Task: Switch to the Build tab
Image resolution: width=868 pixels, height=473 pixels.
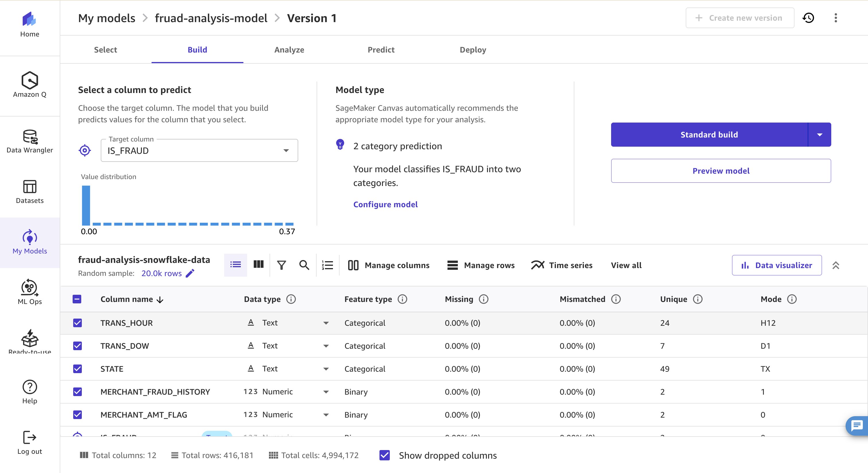Action: coord(197,50)
